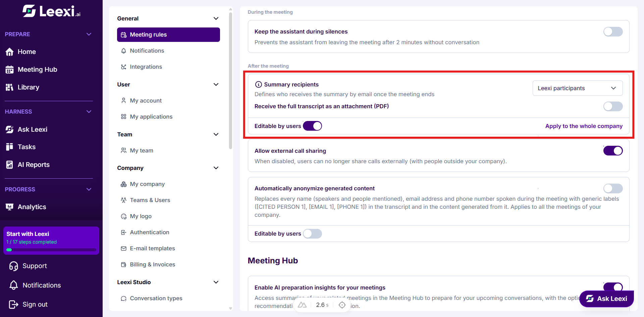Turn off Allow external call sharing
This screenshot has height=317, width=644.
click(x=613, y=151)
